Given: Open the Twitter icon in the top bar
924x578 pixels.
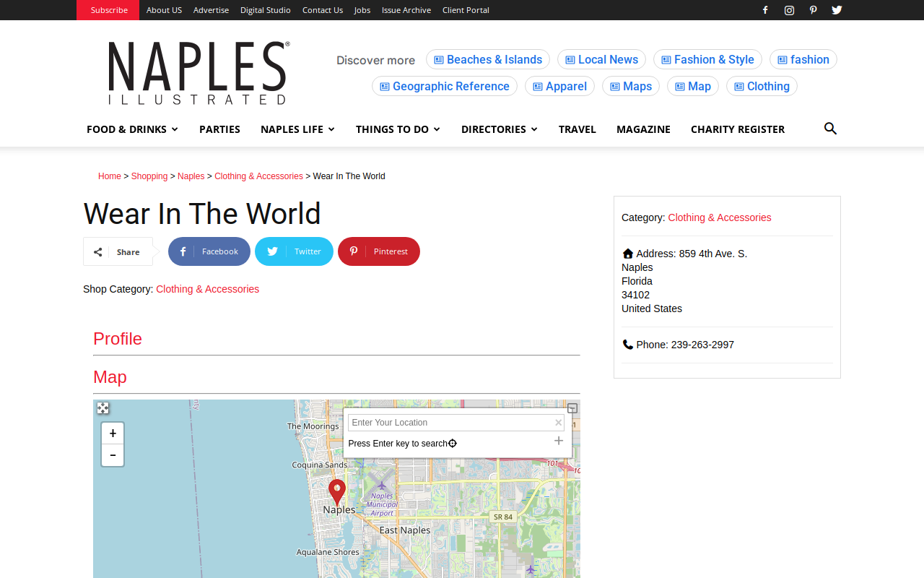Looking at the screenshot, I should (837, 10).
